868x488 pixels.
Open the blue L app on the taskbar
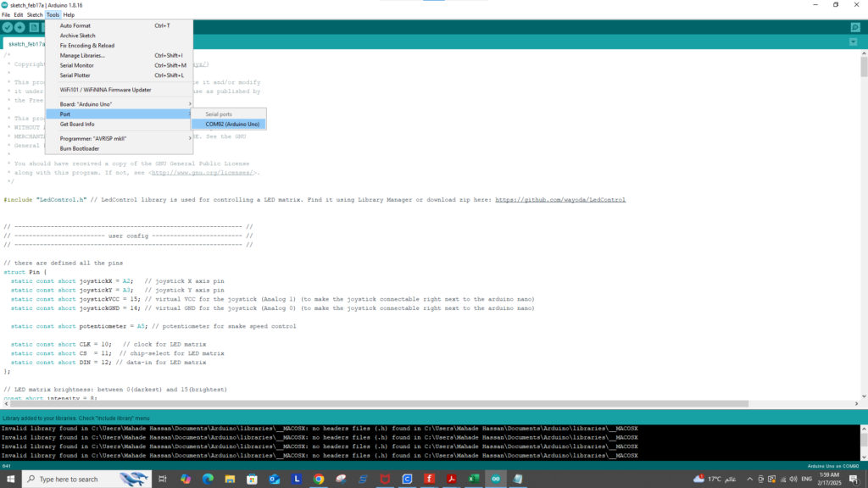pos(297,480)
